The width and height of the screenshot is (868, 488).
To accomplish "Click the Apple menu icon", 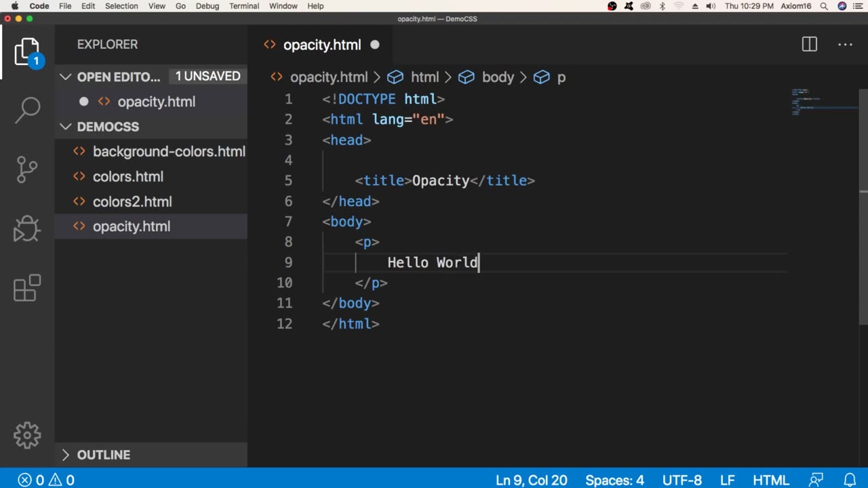I will [x=14, y=6].
